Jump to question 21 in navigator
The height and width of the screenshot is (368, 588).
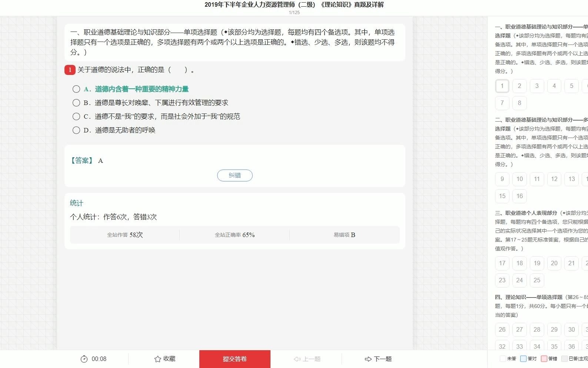click(x=572, y=263)
